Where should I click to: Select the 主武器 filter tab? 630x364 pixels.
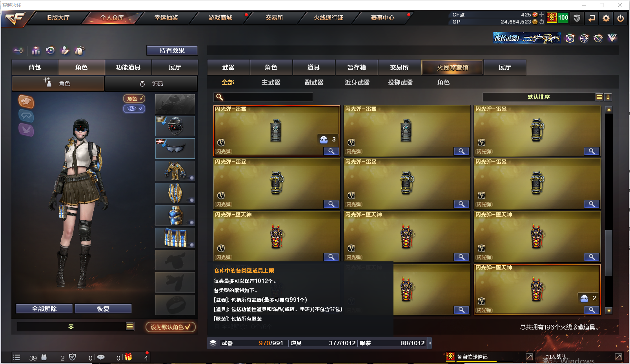point(271,82)
